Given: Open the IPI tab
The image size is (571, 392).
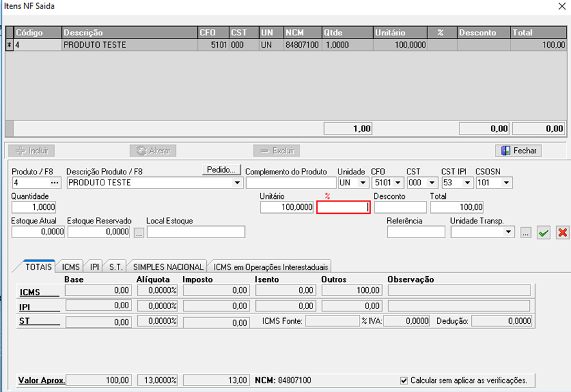Looking at the screenshot, I should pyautogui.click(x=94, y=267).
